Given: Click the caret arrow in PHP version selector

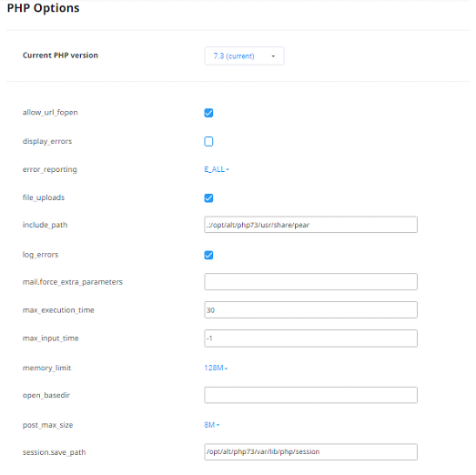Looking at the screenshot, I should pos(273,56).
